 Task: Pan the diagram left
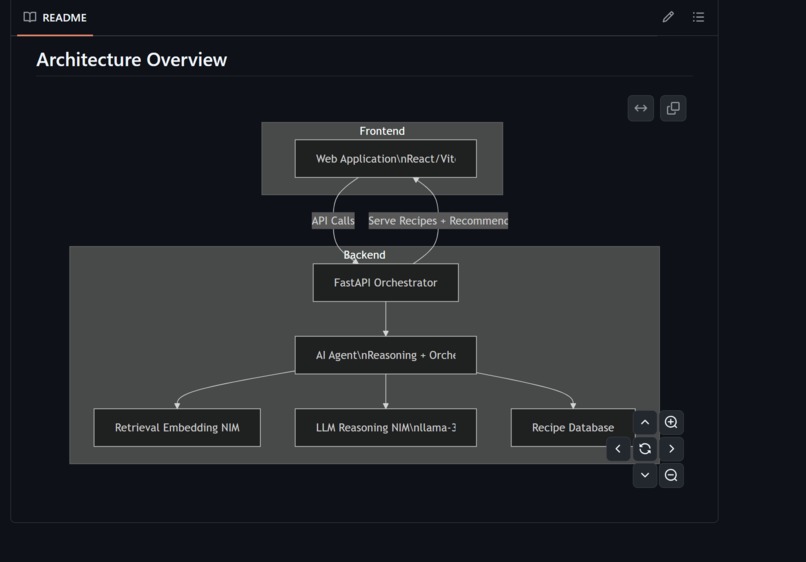click(618, 449)
